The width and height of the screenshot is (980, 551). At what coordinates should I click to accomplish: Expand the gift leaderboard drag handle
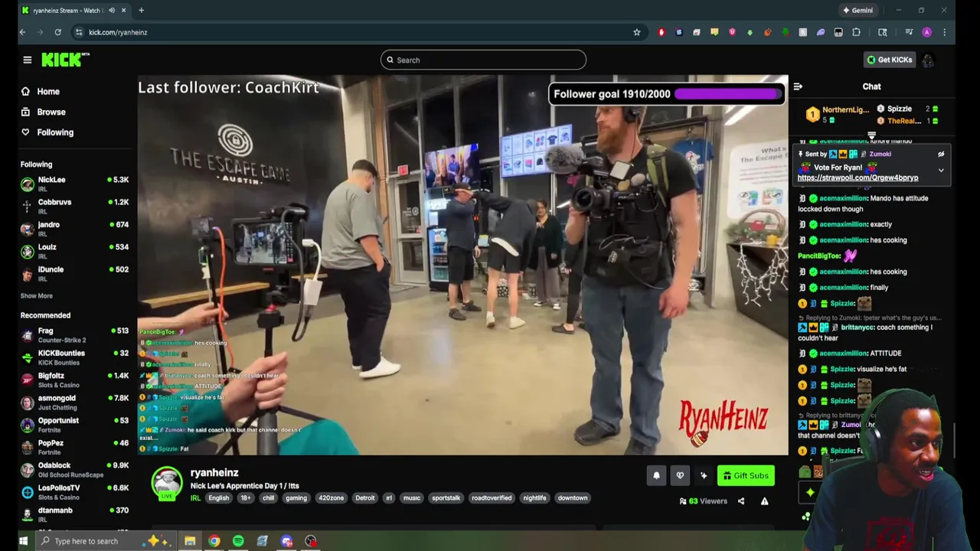pos(871,135)
